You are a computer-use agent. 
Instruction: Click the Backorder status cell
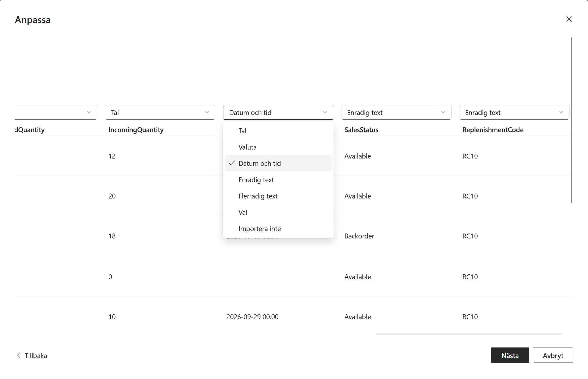(x=359, y=236)
